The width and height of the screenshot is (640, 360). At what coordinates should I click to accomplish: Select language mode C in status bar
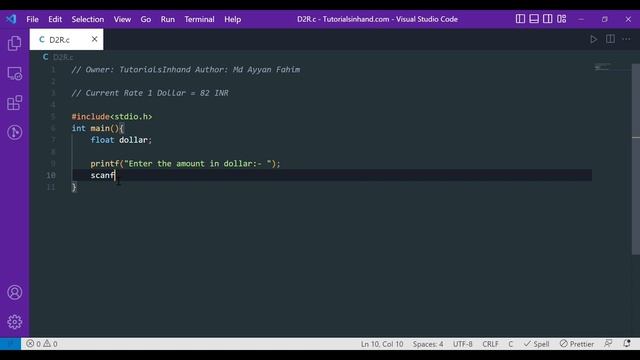pos(511,344)
